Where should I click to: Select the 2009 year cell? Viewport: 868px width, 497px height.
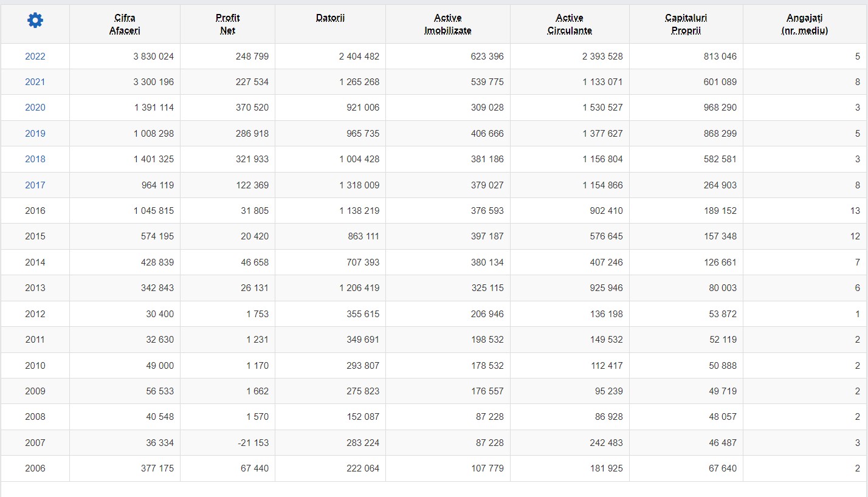pyautogui.click(x=35, y=391)
